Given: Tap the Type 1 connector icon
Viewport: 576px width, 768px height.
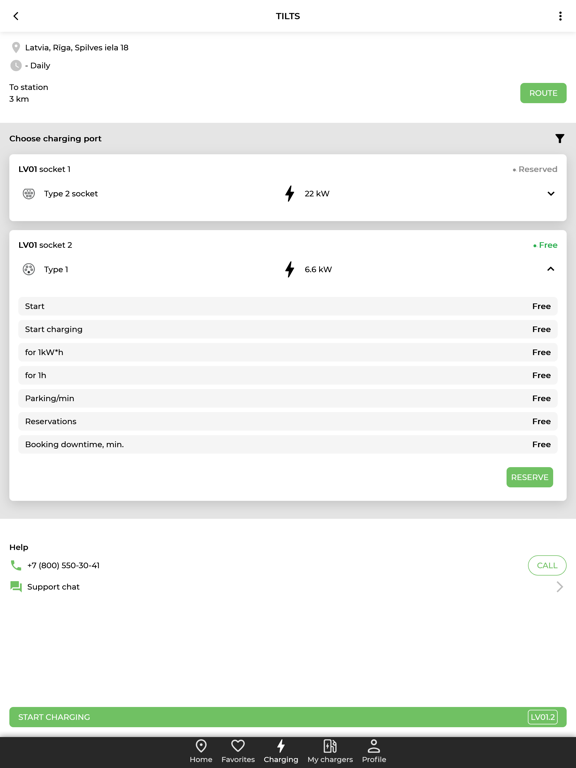Looking at the screenshot, I should 29,269.
